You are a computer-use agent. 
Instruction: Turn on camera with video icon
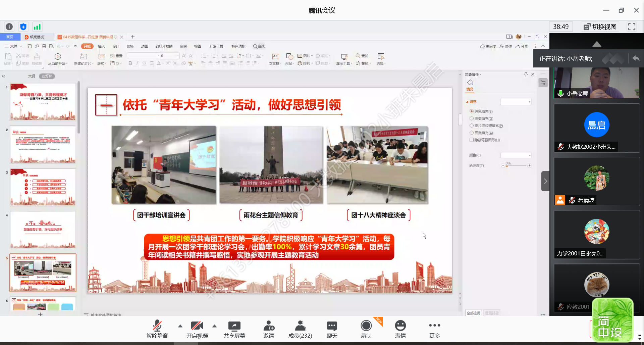[197, 326]
